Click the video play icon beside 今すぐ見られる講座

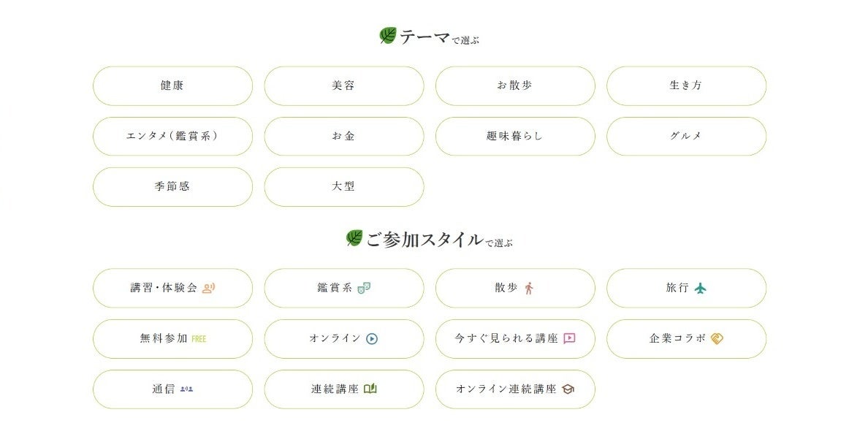click(x=570, y=338)
